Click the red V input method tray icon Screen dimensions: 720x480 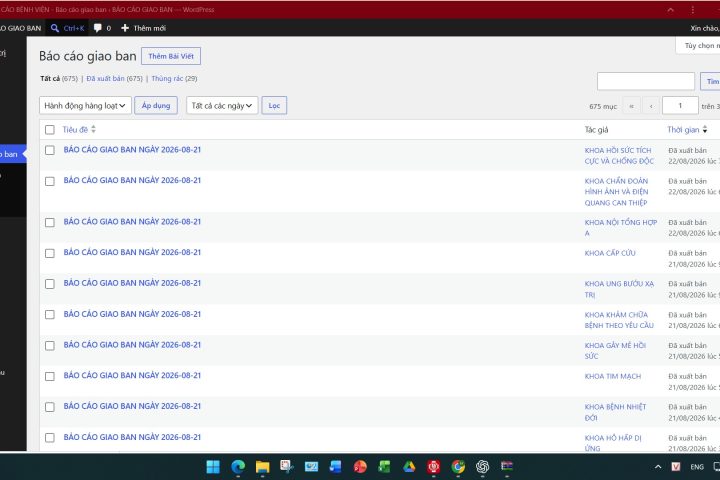(676, 467)
